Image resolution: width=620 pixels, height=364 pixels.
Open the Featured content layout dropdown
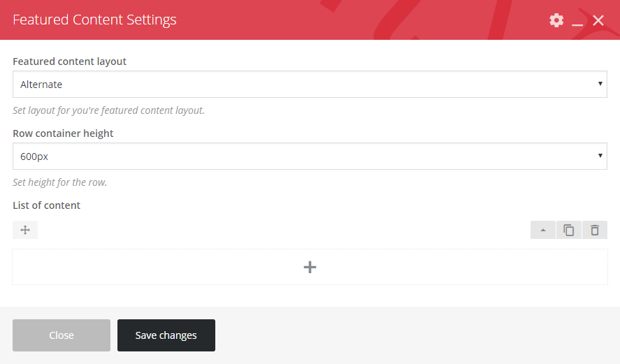(310, 85)
